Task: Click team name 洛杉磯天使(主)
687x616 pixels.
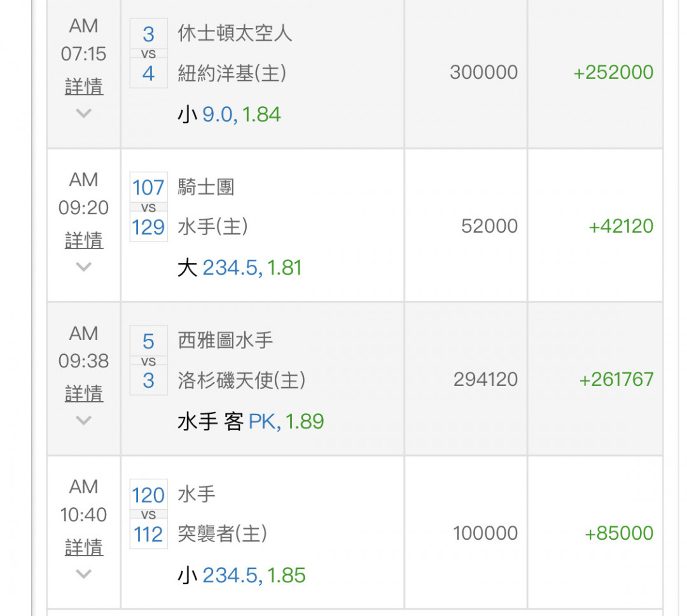Action: [242, 380]
